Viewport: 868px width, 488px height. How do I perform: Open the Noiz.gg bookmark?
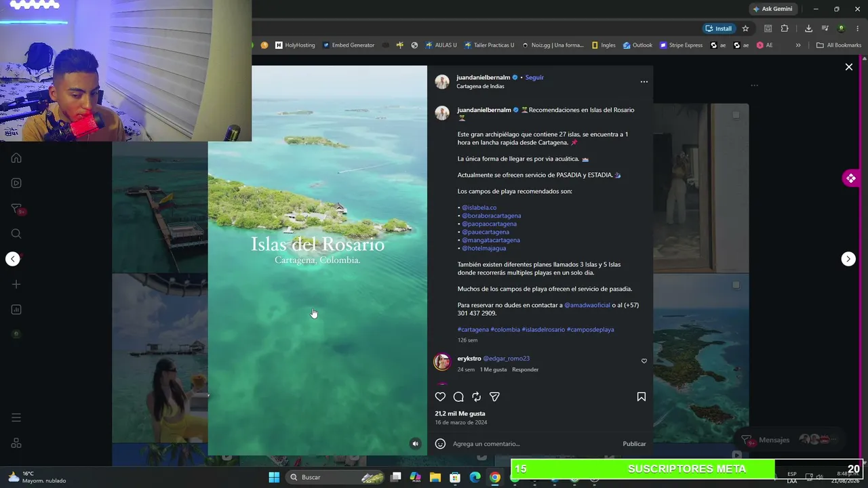tap(553, 45)
